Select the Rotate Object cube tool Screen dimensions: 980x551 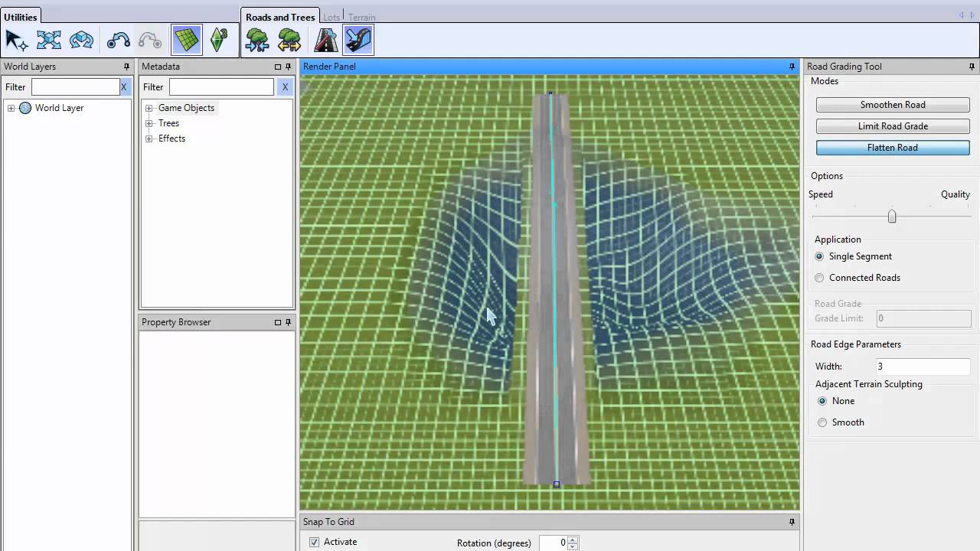(x=81, y=40)
